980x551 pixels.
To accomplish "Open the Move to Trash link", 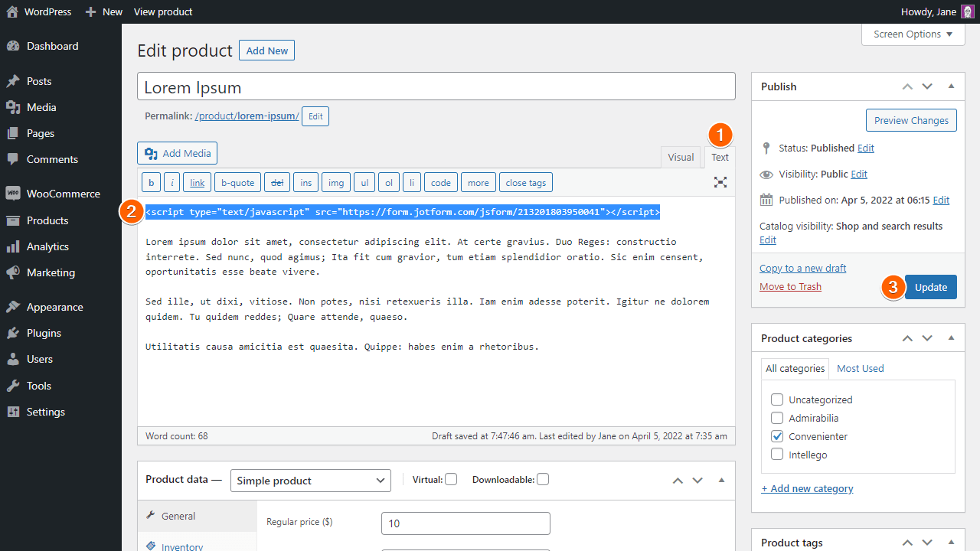I will pos(790,286).
